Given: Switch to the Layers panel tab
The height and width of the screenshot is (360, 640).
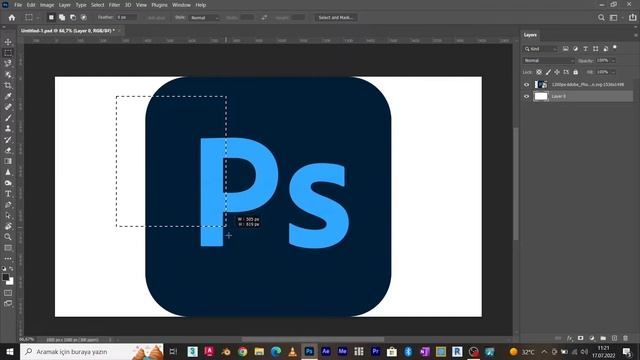Looking at the screenshot, I should click(530, 35).
